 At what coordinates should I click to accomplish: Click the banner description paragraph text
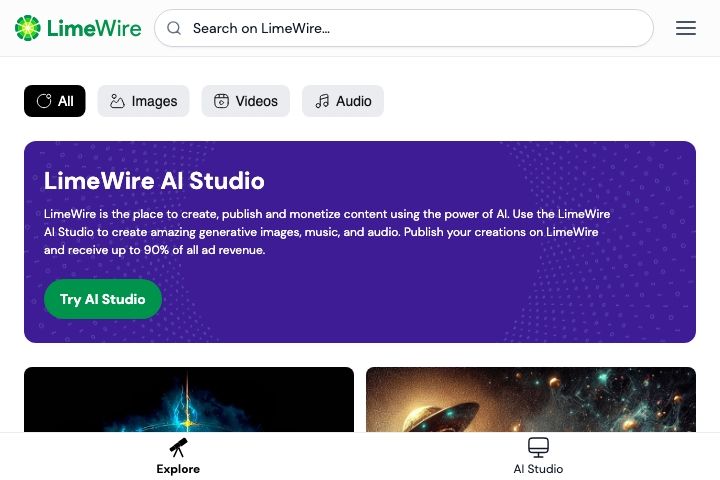(327, 232)
